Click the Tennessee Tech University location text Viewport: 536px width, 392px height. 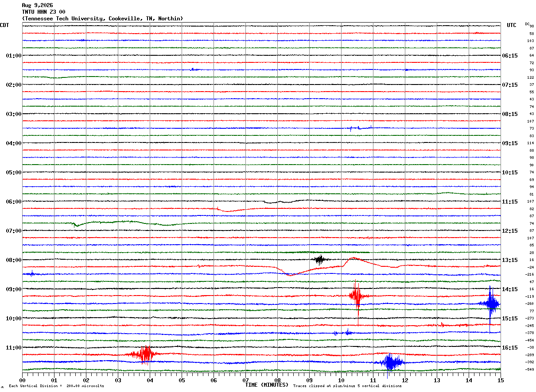(x=102, y=19)
